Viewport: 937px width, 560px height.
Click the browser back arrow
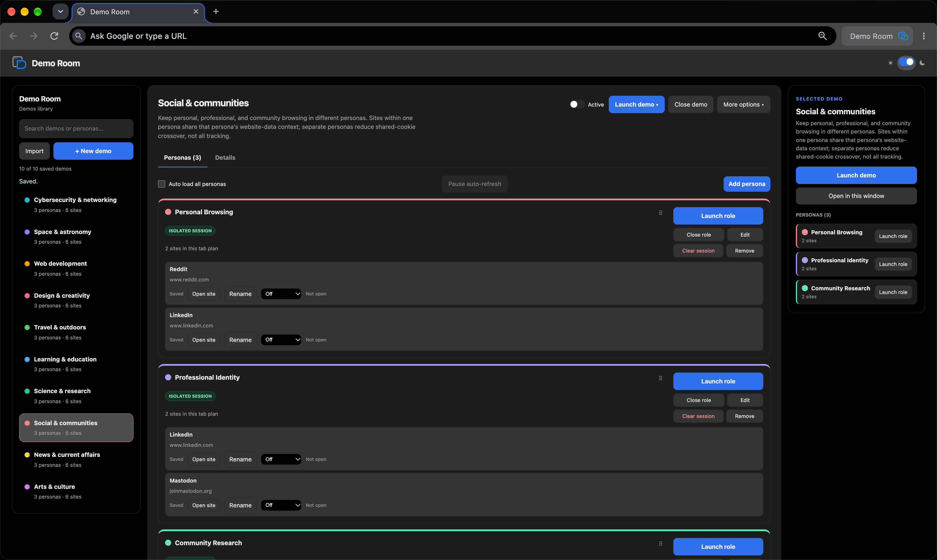(13, 36)
